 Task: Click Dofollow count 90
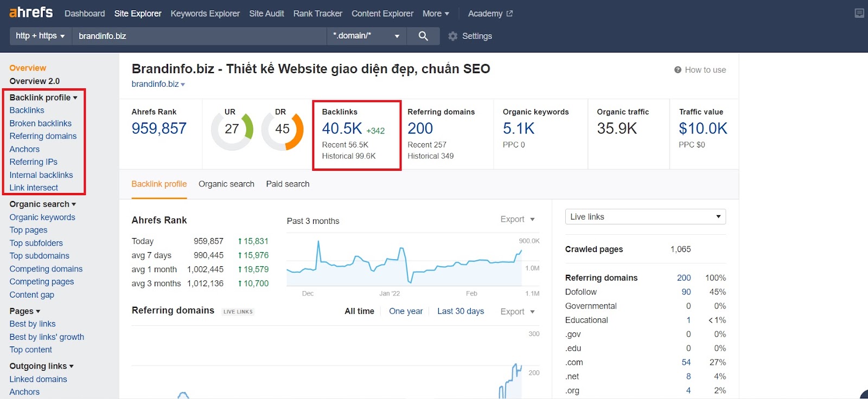(686, 292)
